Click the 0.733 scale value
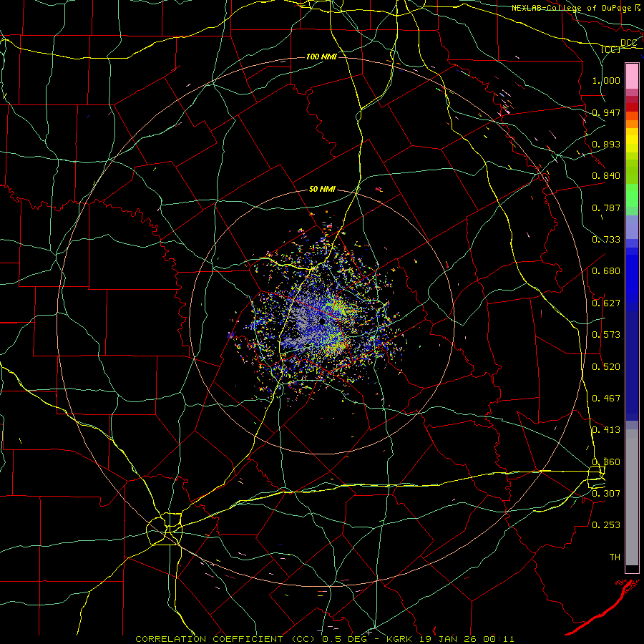The image size is (644, 644). tap(606, 240)
